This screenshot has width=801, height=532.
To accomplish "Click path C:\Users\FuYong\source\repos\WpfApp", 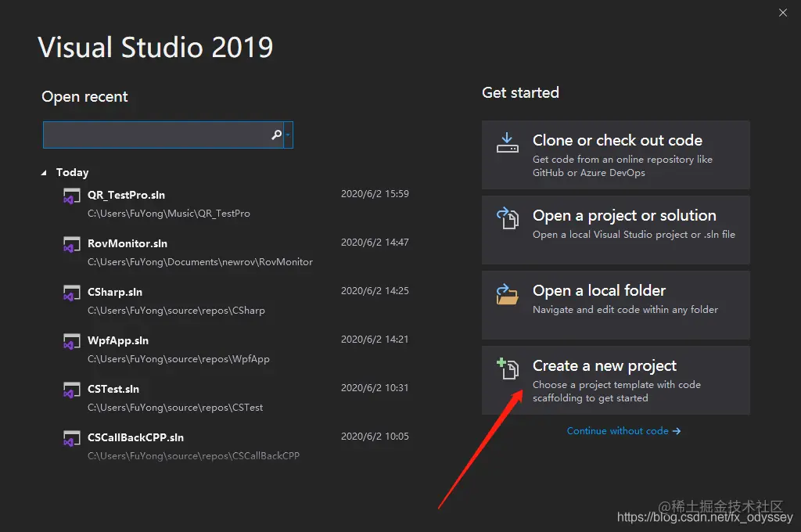I will [x=178, y=359].
